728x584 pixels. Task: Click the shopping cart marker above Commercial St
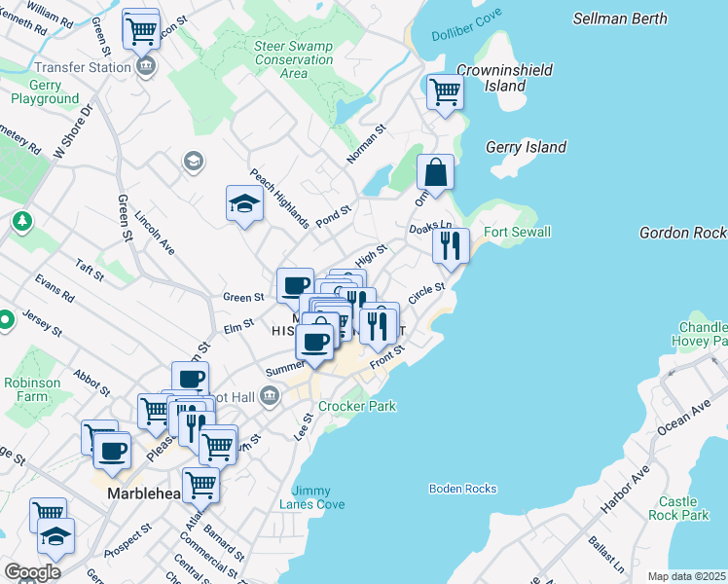[x=200, y=484]
